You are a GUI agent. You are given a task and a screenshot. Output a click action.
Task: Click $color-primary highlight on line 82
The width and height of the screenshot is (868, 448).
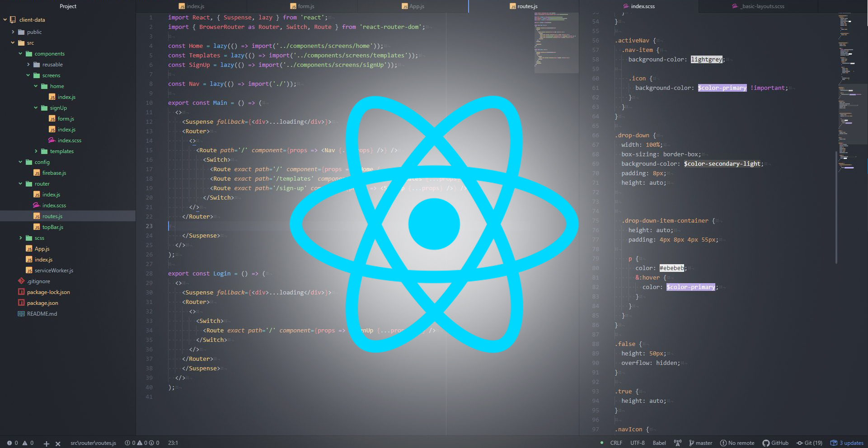click(691, 287)
